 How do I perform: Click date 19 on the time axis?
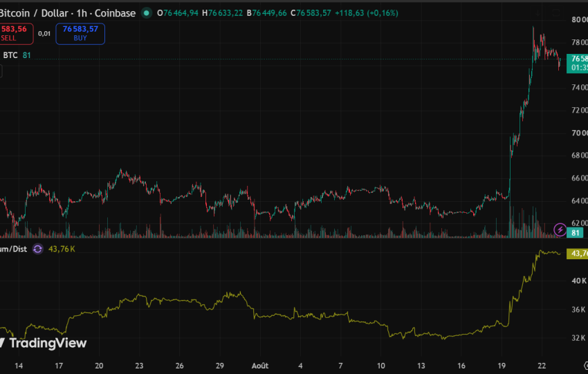click(x=502, y=366)
